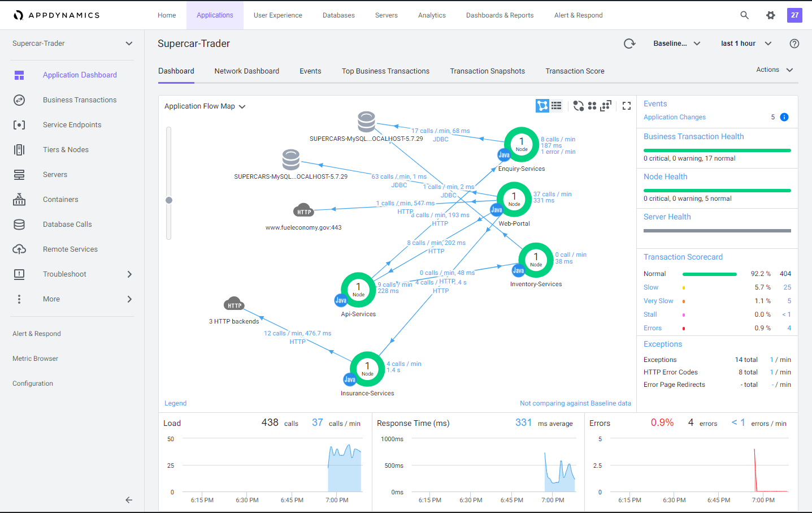Open the help question mark icon
Screen dimensions: 812x513
tap(794, 44)
